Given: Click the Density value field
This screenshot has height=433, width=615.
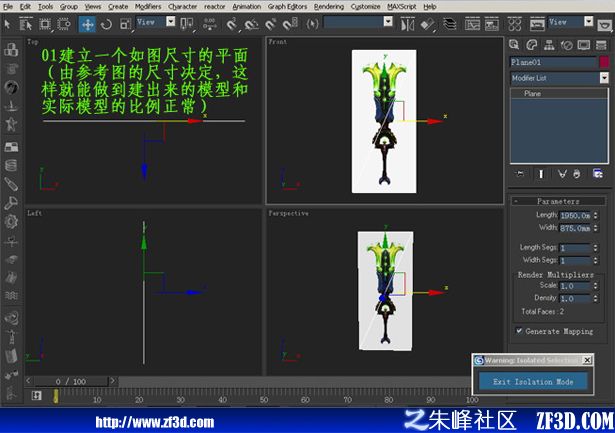Looking at the screenshot, I should [575, 298].
